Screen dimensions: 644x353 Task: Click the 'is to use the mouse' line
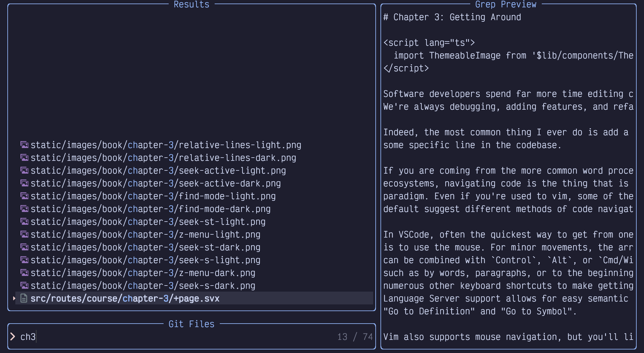(508, 247)
